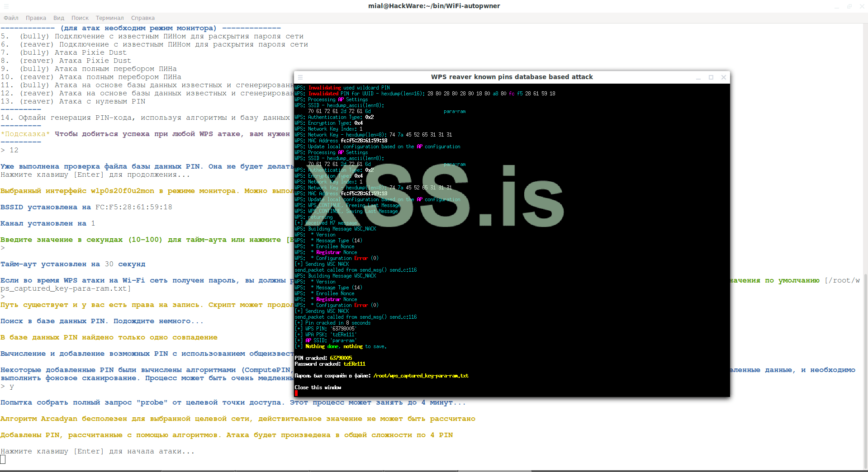The width and height of the screenshot is (868, 472).
Task: Open the Справка menu
Action: 143,18
